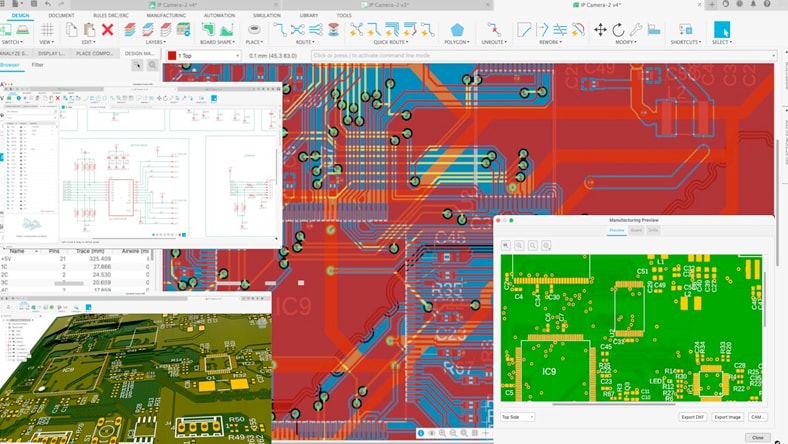Select the DISPLAY L... panel tab

(x=51, y=53)
